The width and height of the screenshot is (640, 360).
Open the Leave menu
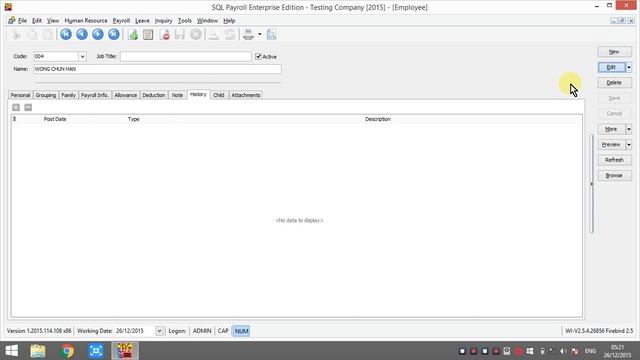[142, 20]
